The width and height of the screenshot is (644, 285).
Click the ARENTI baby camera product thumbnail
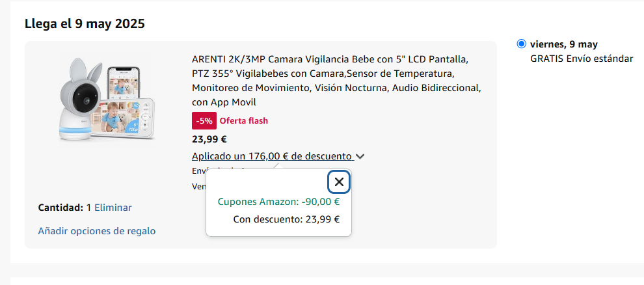pos(107,100)
